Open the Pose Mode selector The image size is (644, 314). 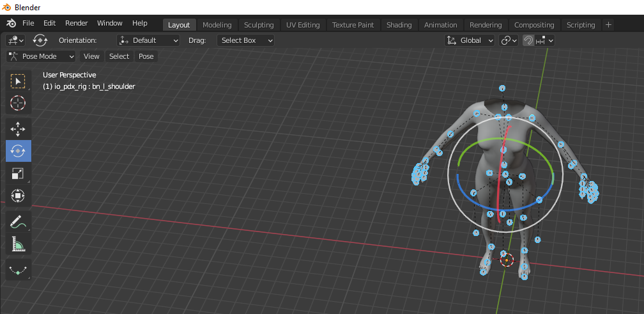(x=41, y=56)
